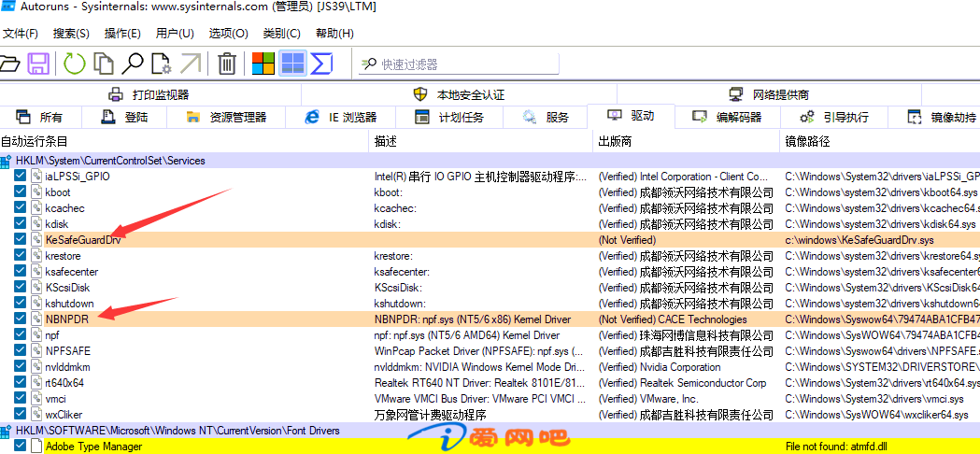Uncheck the ksafecenter entry checkbox
This screenshot has width=980, height=454.
click(x=20, y=272)
